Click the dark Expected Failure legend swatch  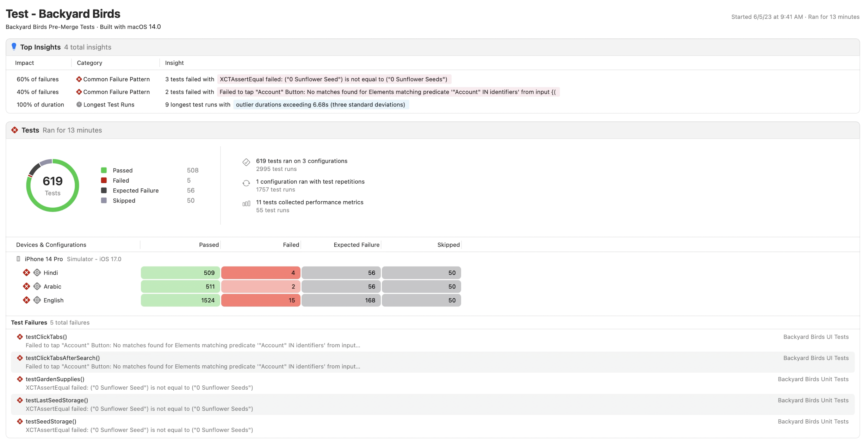click(104, 190)
